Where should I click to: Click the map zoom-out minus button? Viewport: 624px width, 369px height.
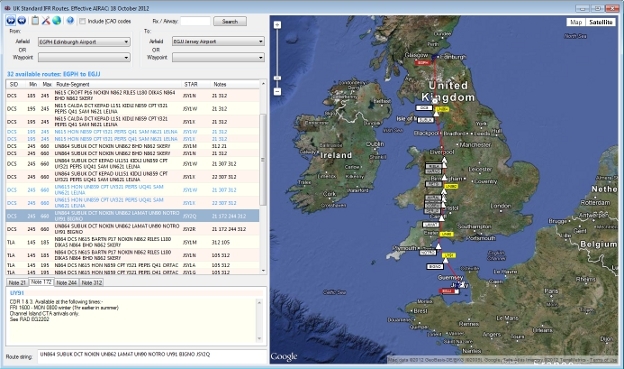pos(277,92)
